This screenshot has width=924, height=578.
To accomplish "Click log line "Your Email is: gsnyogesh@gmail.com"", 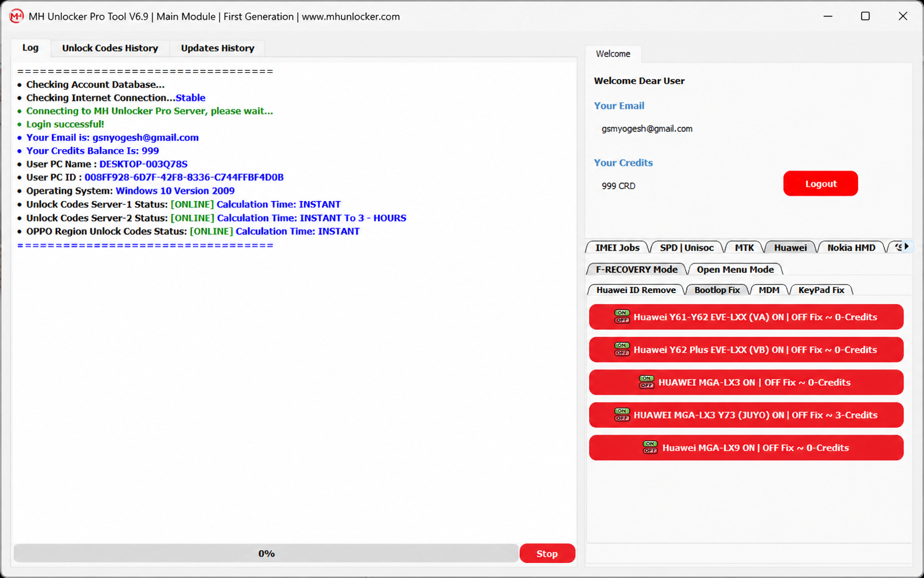I will click(112, 138).
